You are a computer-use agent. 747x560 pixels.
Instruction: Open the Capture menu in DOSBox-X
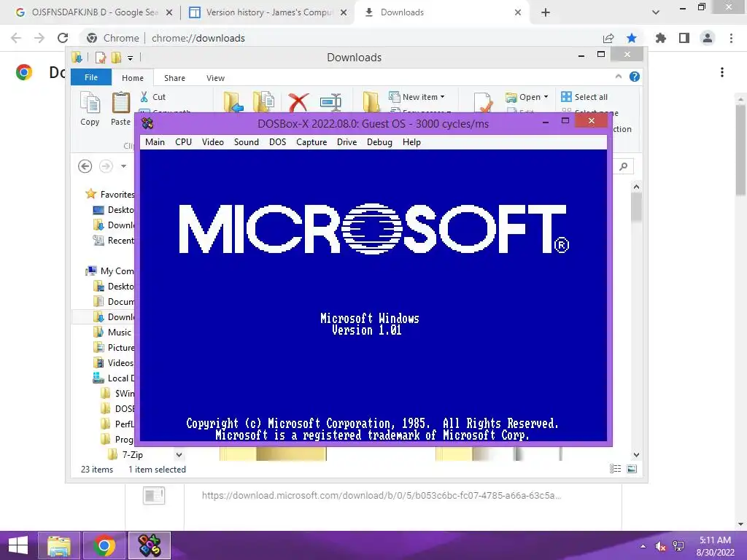click(x=311, y=142)
